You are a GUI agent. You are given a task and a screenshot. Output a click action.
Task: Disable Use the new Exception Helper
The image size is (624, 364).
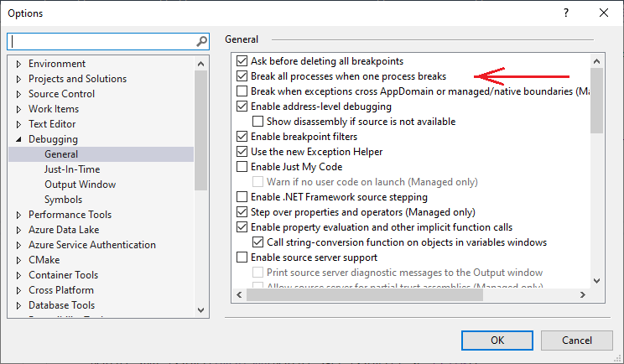tap(242, 152)
